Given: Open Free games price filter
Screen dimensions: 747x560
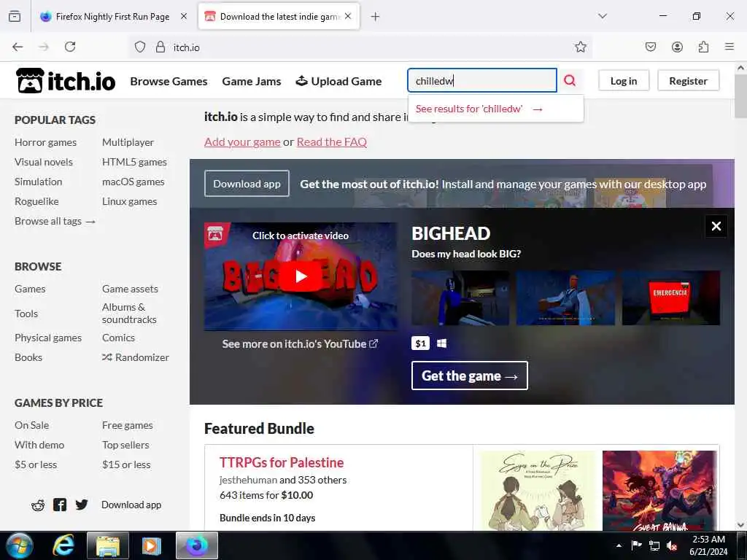Looking at the screenshot, I should click(127, 425).
